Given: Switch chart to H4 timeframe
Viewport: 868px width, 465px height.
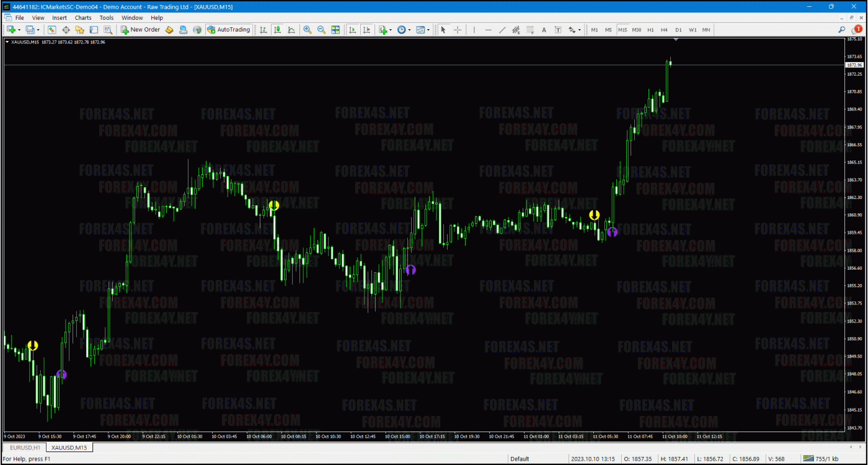Looking at the screenshot, I should [x=665, y=29].
